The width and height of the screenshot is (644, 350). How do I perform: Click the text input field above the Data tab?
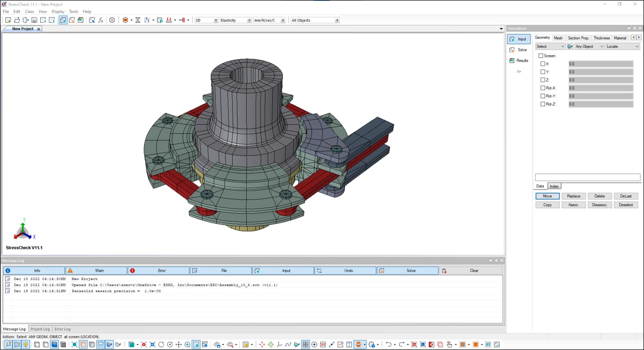(x=587, y=177)
